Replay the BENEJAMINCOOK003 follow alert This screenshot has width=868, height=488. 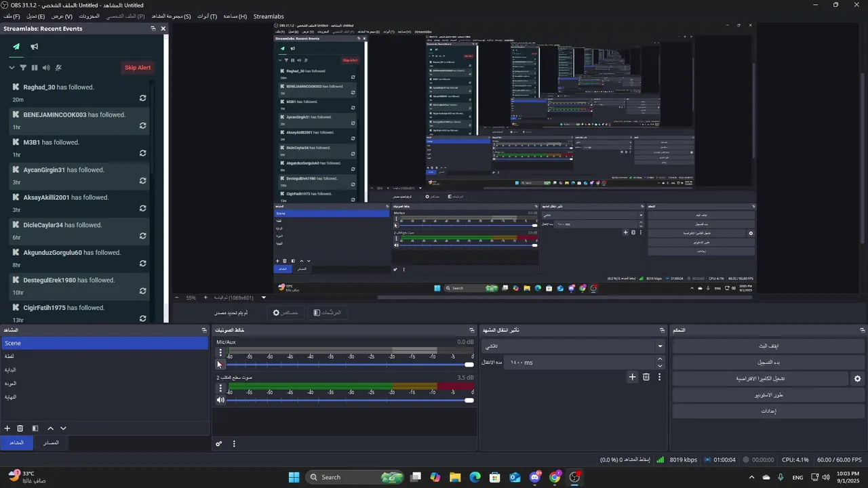pyautogui.click(x=142, y=125)
